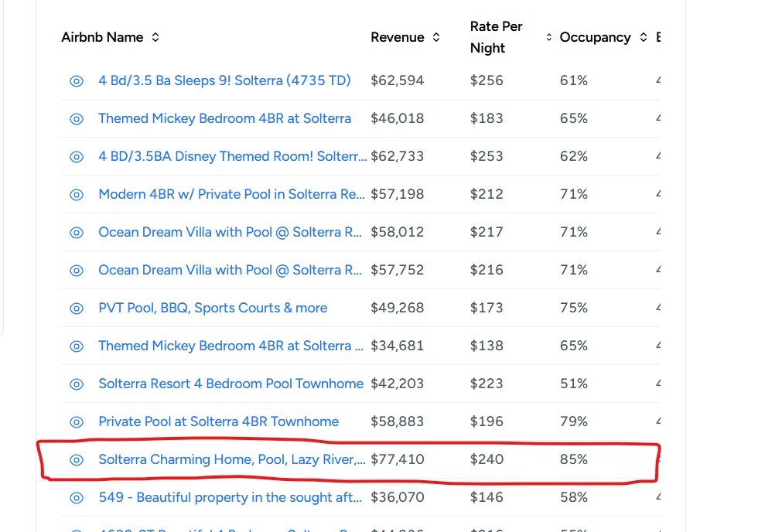Click the sort chevron next to Revenue
The height and width of the screenshot is (532, 782).
pos(435,36)
